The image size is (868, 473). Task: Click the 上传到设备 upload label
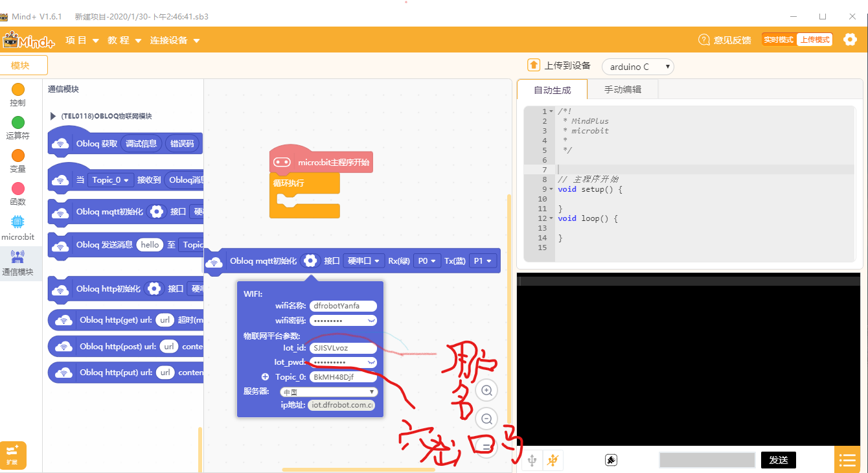[567, 65]
